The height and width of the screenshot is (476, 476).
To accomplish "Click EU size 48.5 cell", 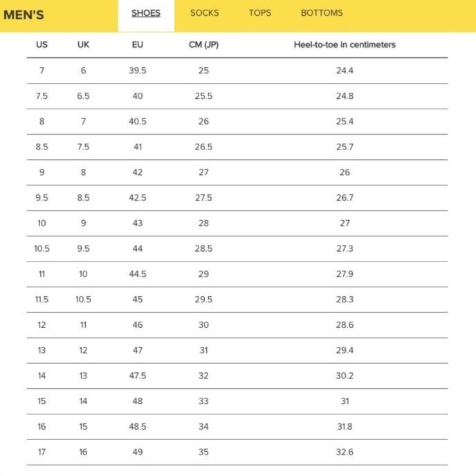I will click(x=137, y=427).
